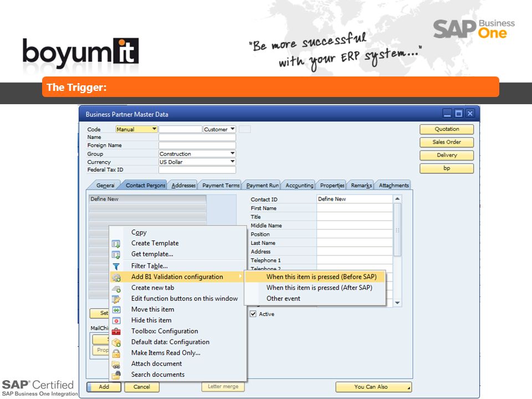Select Move this item menu entry
The width and height of the screenshot is (532, 399).
[x=153, y=309]
